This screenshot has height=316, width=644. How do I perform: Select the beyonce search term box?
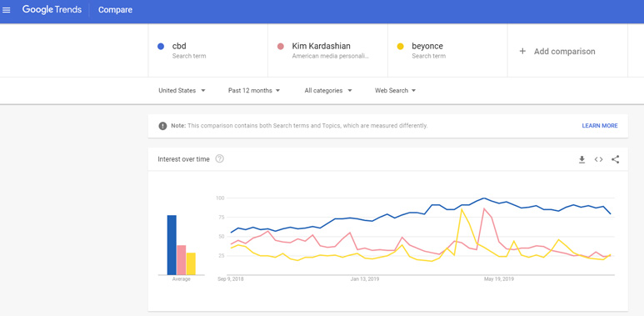(x=447, y=51)
